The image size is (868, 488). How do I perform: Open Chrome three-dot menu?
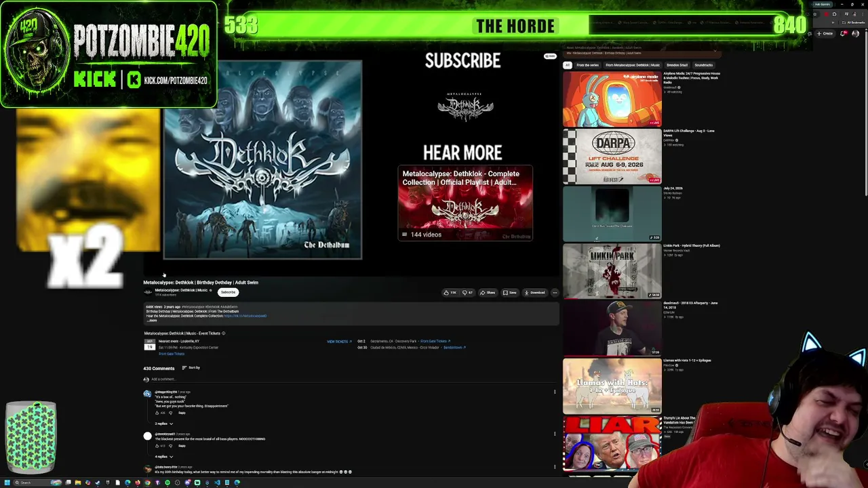[x=862, y=14]
